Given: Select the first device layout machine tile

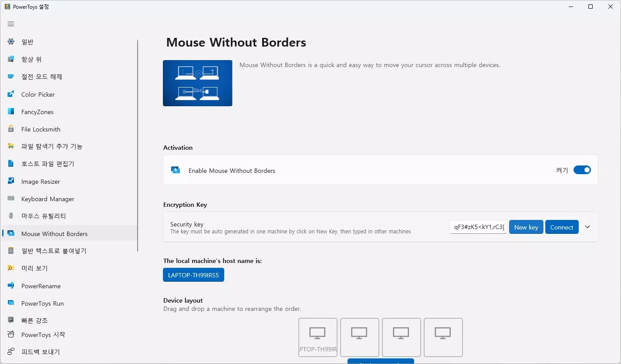Looking at the screenshot, I should pos(318,337).
